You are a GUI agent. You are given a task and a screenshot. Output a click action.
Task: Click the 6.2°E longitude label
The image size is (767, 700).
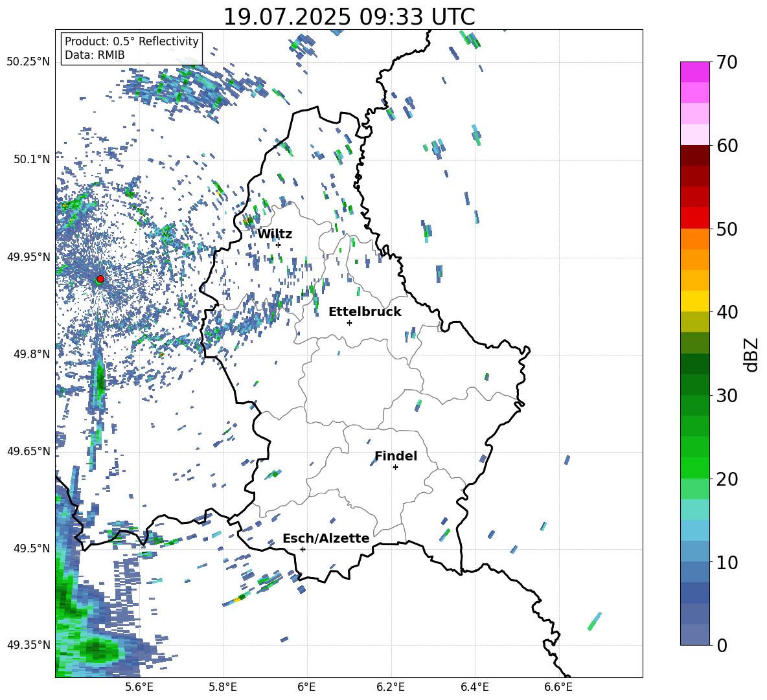coord(391,687)
